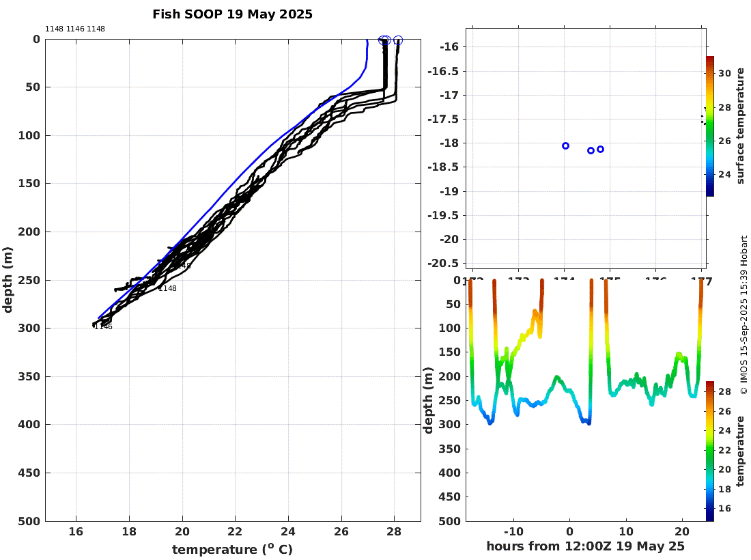The image size is (751, 560).
Task: Click the black dots at the map's right edge
Action: pyautogui.click(x=704, y=116)
